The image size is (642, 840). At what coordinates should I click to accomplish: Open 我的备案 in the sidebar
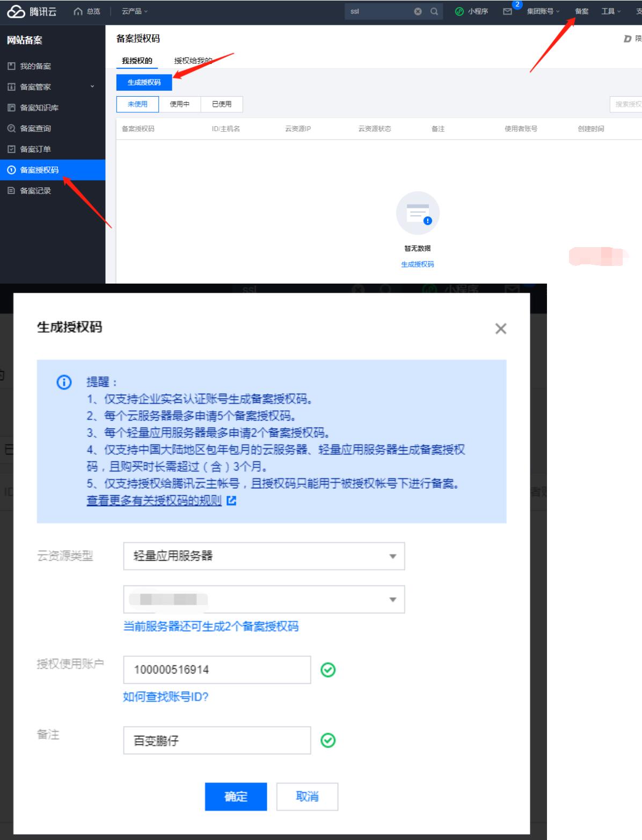pos(35,66)
